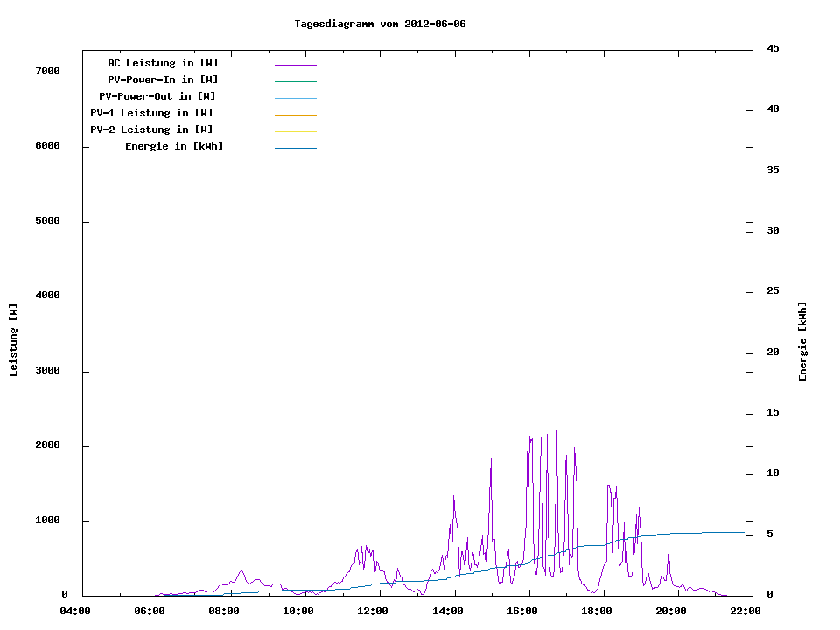This screenshot has width=840, height=630.
Task: Click the light blue PV-Power-Out legend line sample
Action: [x=295, y=98]
